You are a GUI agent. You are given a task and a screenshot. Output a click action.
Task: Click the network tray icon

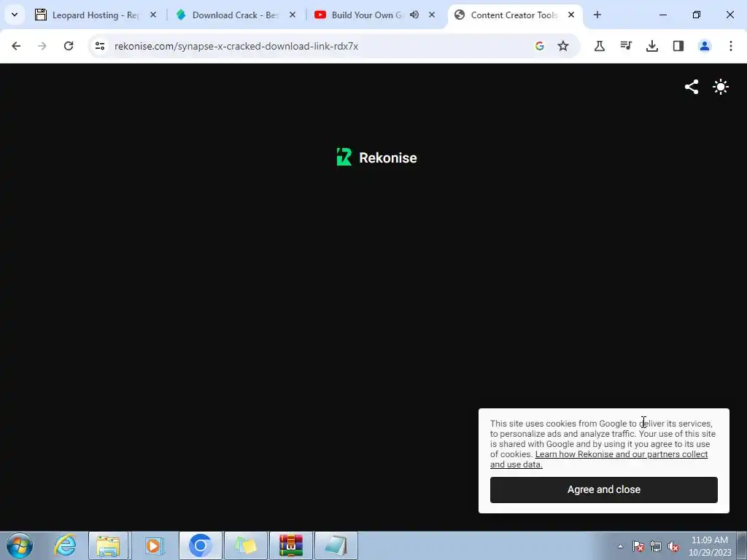pos(656,546)
